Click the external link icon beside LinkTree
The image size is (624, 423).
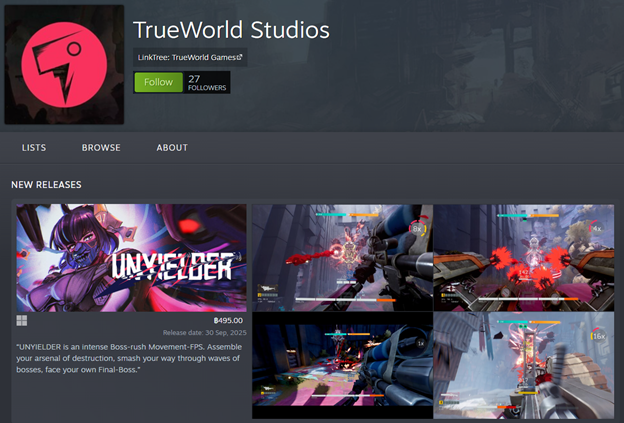tap(239, 57)
